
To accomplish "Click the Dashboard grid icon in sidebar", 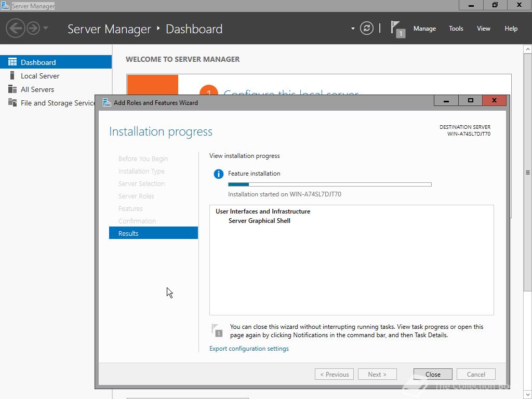I will 12,62.
